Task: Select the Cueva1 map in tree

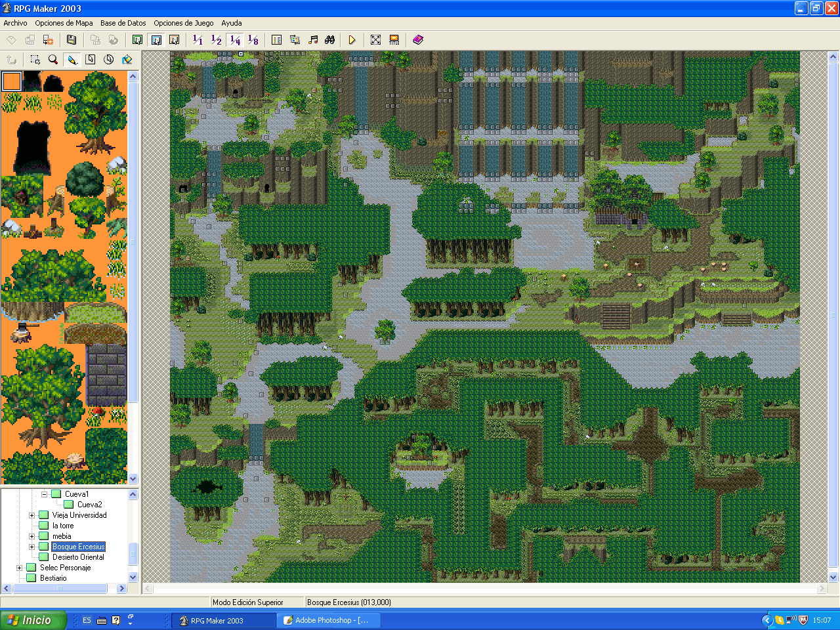Action: [77, 494]
